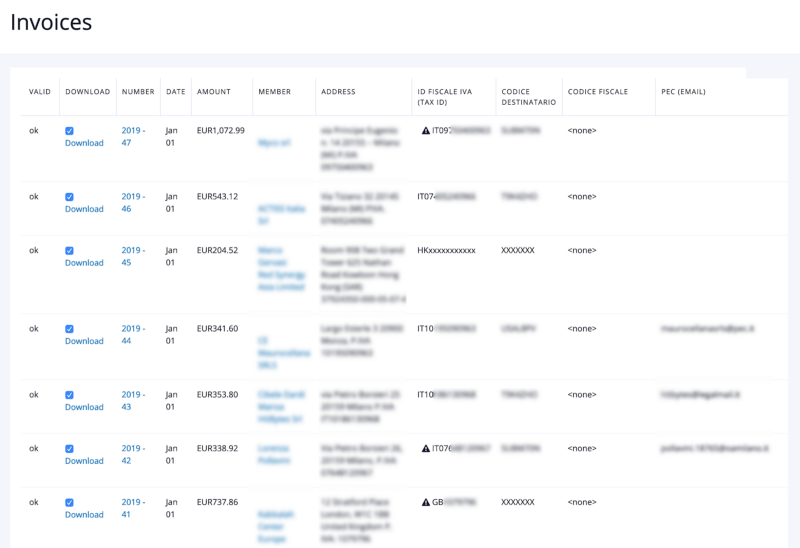Toggle the checkbox for invoice 2019-42
This screenshot has width=800, height=548.
pos(69,449)
